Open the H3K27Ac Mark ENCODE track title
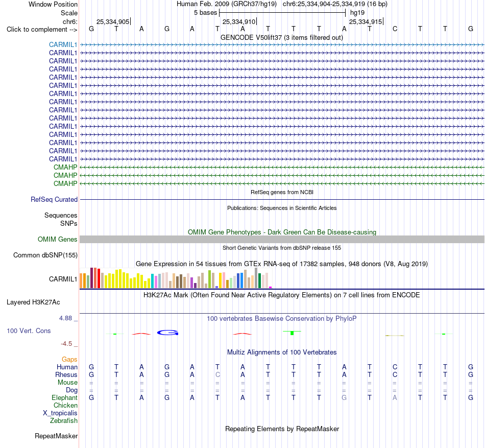The image size is (485, 448). coord(282,295)
